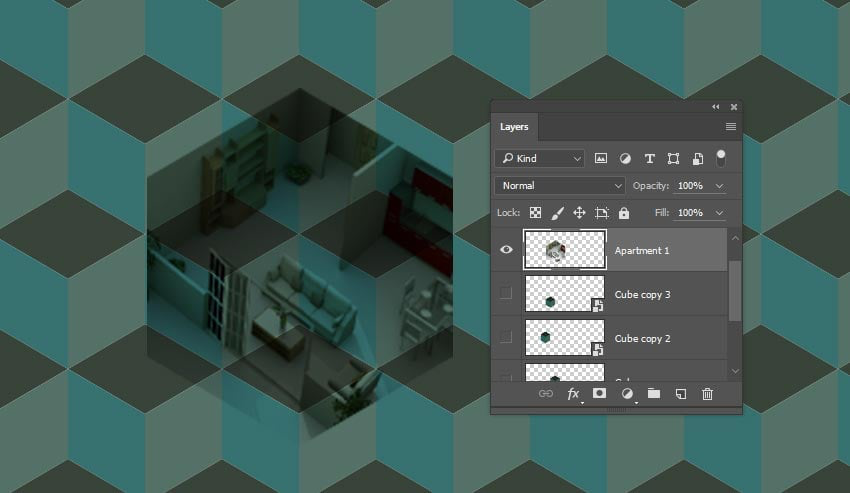The width and height of the screenshot is (850, 493).
Task: Filter layers by adjustment layer icon
Action: tap(625, 158)
